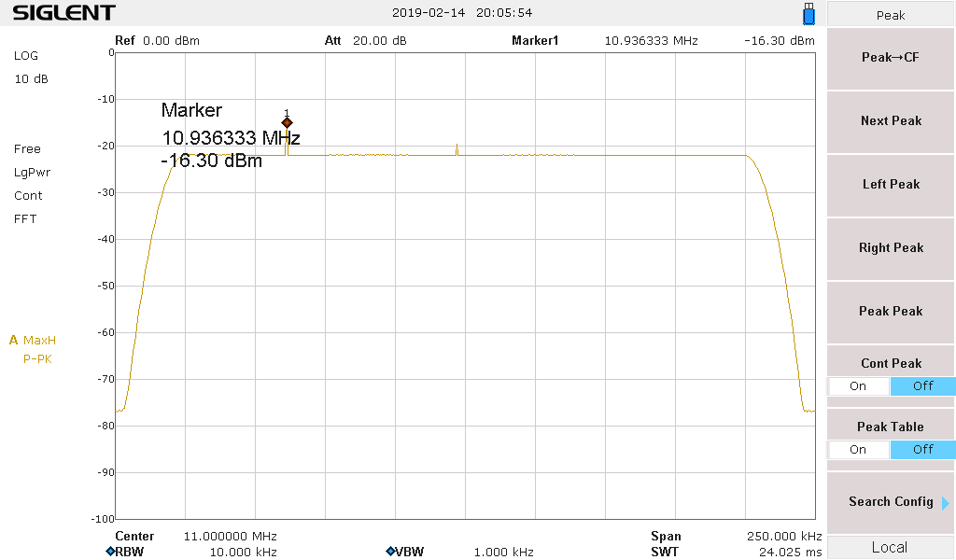The height and width of the screenshot is (560, 956).
Task: Click the Marker1 frequency readout in header
Action: click(651, 41)
